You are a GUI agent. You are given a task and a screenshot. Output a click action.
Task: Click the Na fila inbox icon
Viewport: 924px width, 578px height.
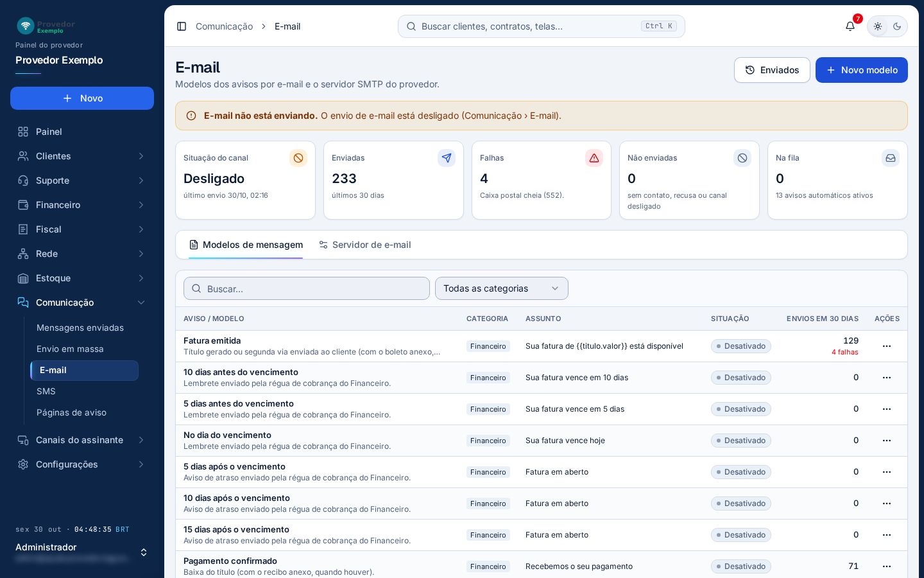tap(891, 158)
